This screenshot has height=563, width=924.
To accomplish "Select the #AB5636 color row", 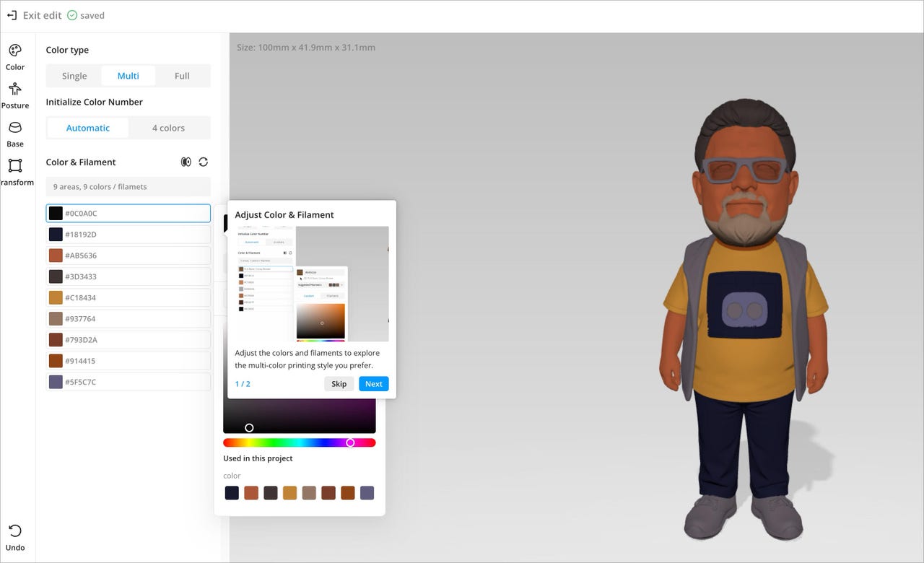I will (128, 256).
